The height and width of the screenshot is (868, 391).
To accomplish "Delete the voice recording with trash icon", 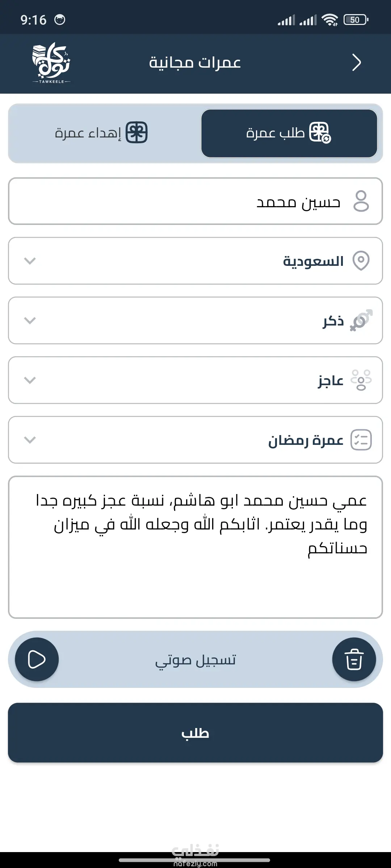I will coord(354,659).
